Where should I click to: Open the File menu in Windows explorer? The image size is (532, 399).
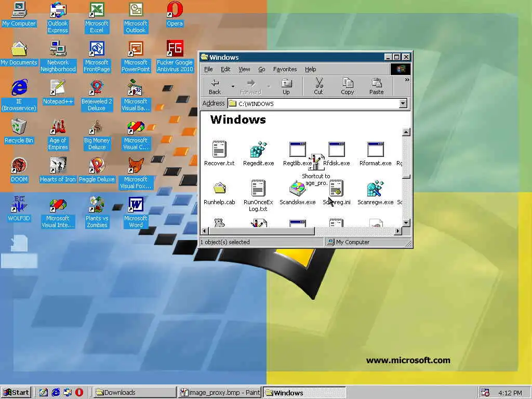[208, 69]
